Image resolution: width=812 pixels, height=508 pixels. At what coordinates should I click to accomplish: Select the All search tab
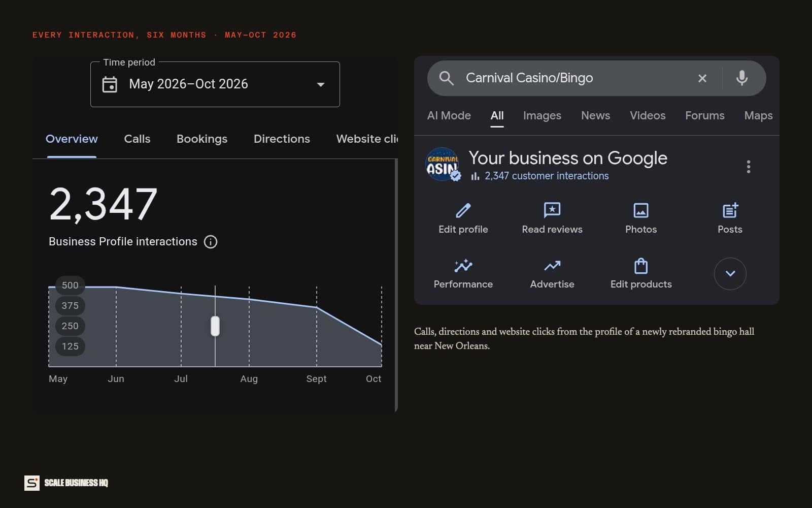pos(497,115)
